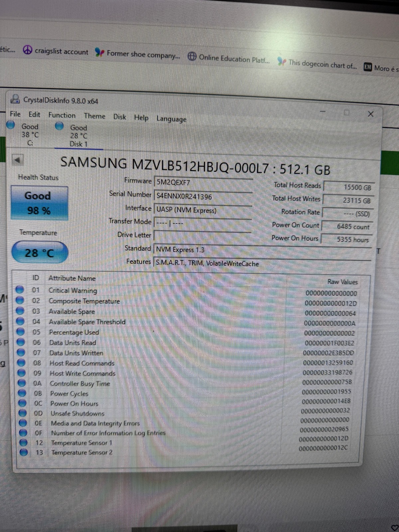Click the status dot for Critical Warning
The width and height of the screenshot is (399, 532).
tap(19, 290)
